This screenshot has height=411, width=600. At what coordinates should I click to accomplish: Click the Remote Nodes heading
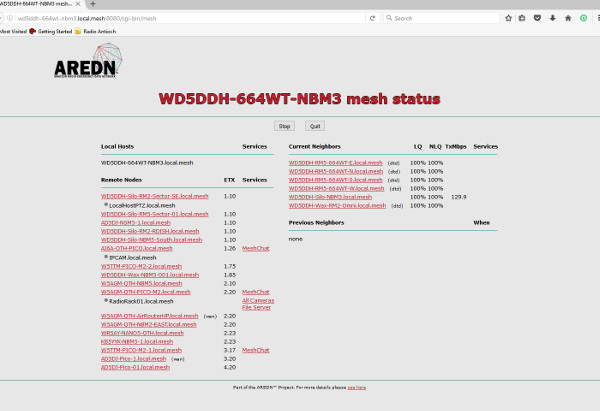coord(121,179)
